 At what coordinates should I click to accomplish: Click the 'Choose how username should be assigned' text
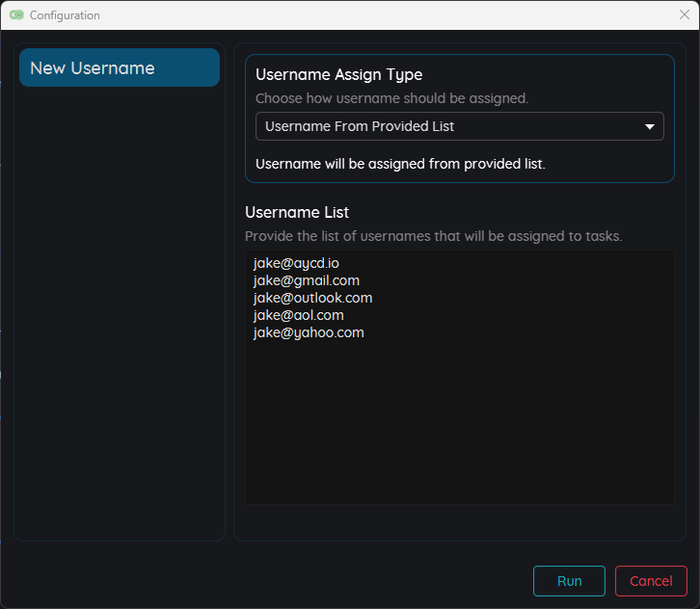point(391,98)
